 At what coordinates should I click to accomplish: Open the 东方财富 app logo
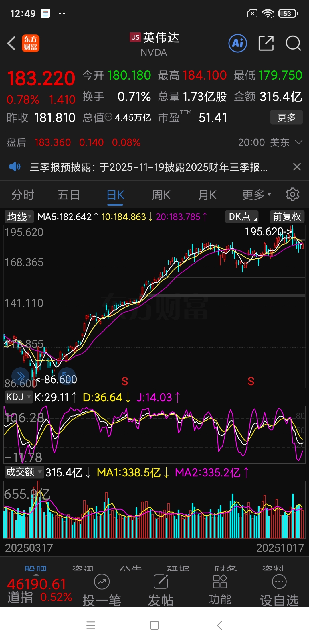31,44
